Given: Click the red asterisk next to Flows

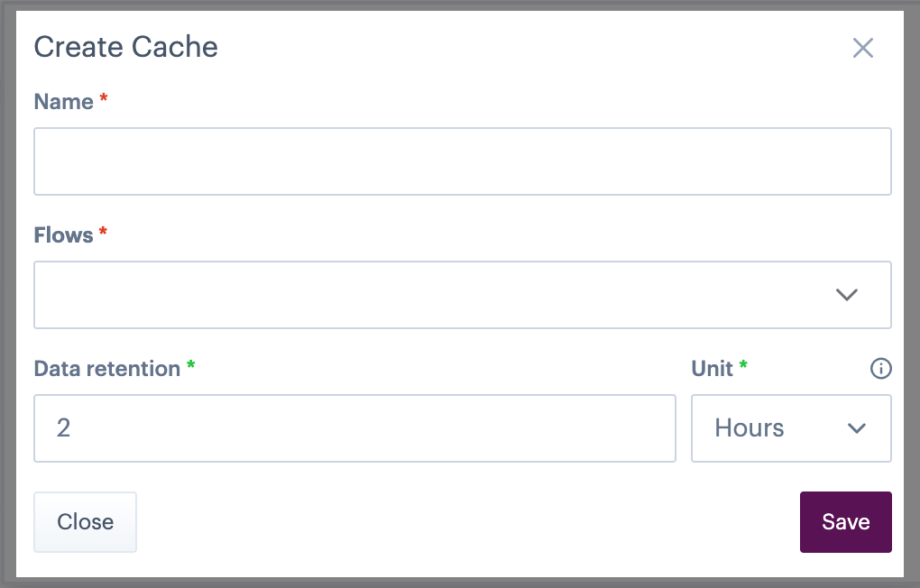Looking at the screenshot, I should click(103, 233).
